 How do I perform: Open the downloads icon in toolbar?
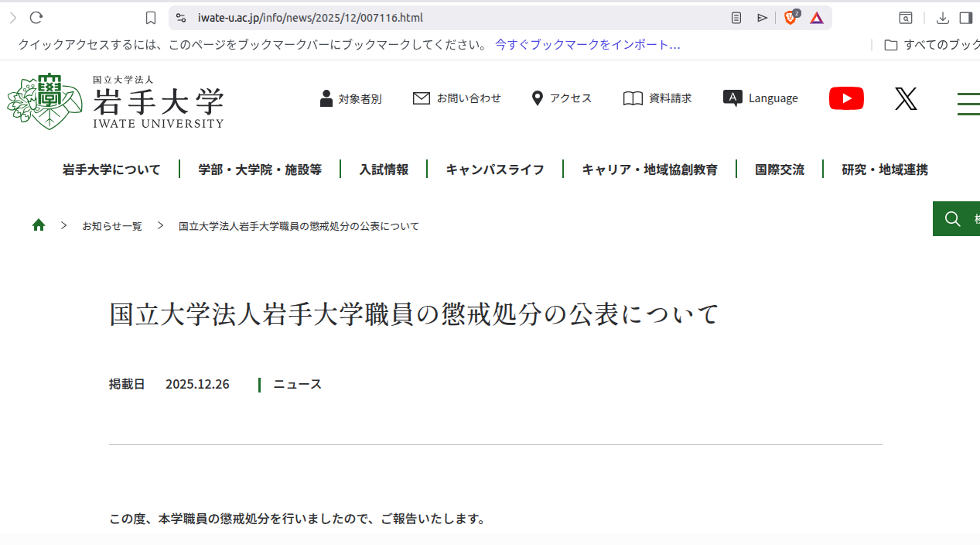point(942,18)
